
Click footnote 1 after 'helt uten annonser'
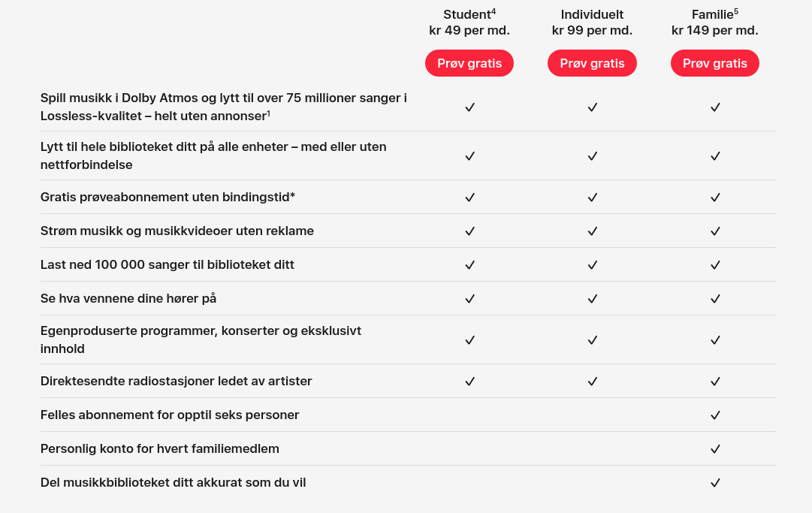pyautogui.click(x=268, y=113)
